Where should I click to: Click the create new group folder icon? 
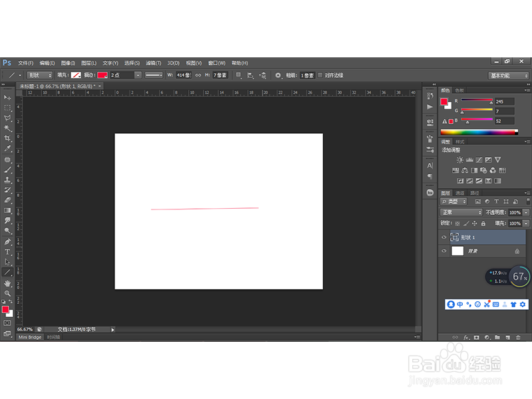pos(497,337)
